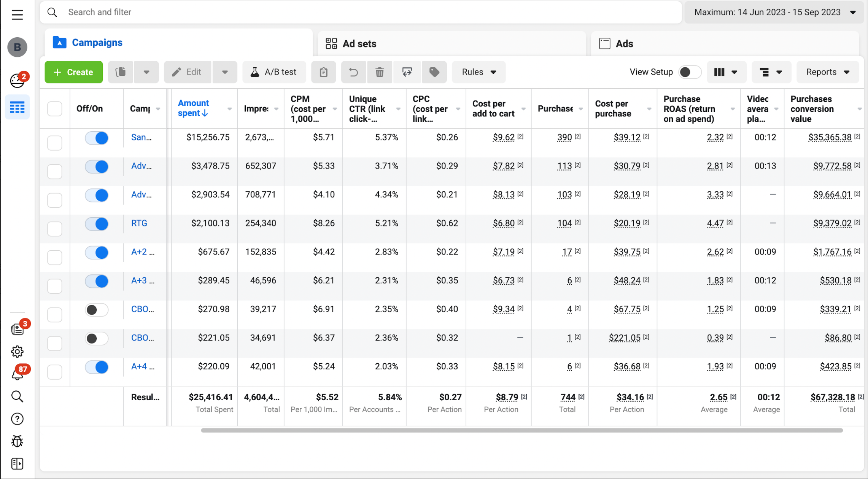Open the date range selector dropdown
Image resolution: width=868 pixels, height=479 pixels.
coord(774,12)
